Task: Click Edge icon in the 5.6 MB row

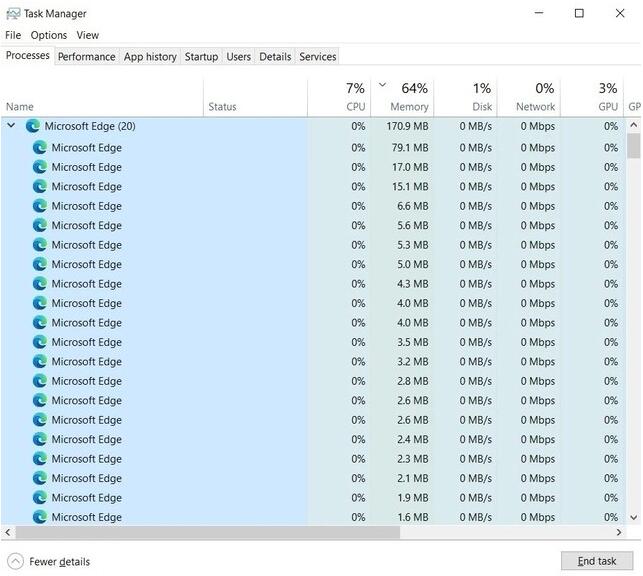Action: click(40, 225)
